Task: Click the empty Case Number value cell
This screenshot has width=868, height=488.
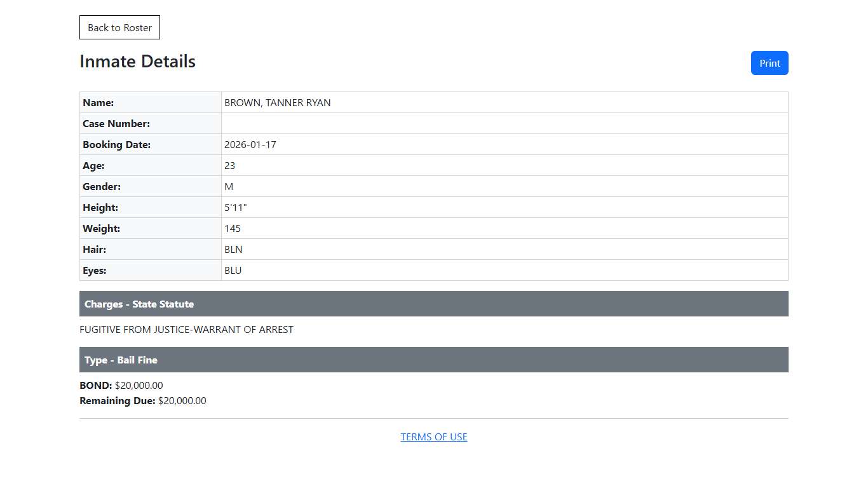Action: pos(504,123)
